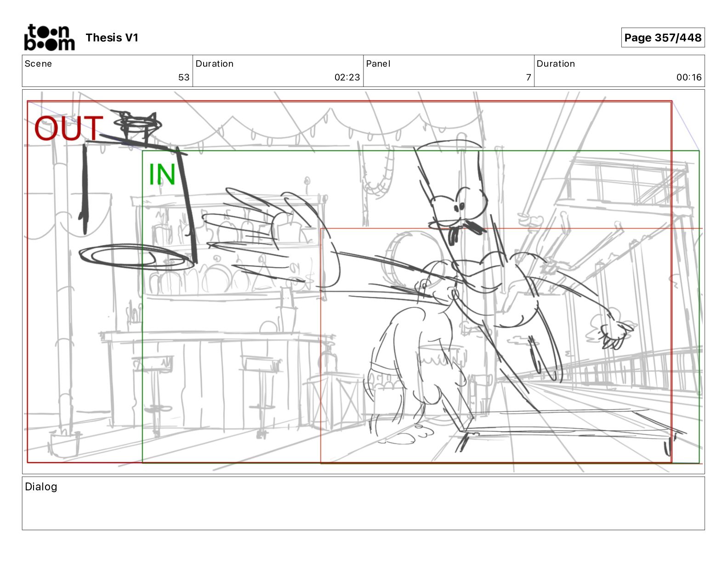Viewport: 728px width, 563px height.
Task: Click the Duration label beside Scene
Action: [215, 63]
